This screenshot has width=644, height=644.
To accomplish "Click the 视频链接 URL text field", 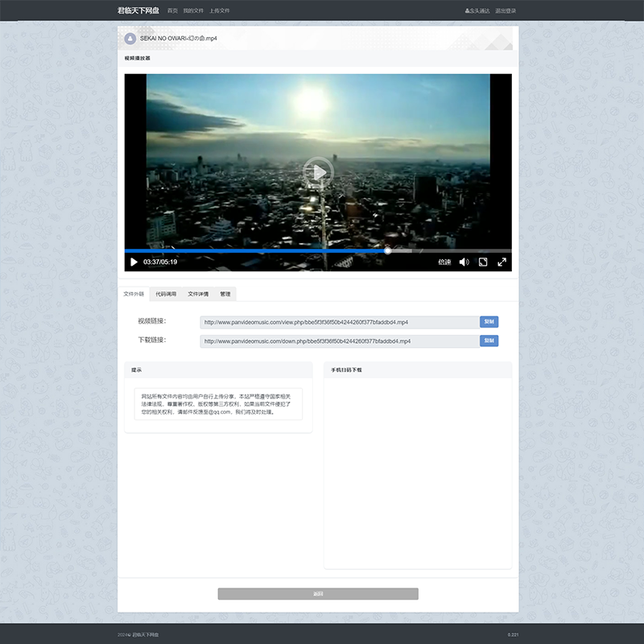I will tap(339, 322).
